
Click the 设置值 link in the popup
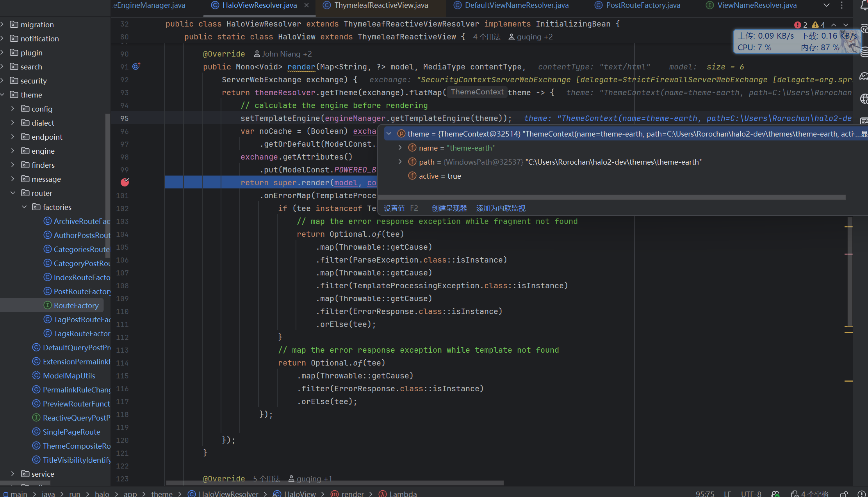coord(394,208)
